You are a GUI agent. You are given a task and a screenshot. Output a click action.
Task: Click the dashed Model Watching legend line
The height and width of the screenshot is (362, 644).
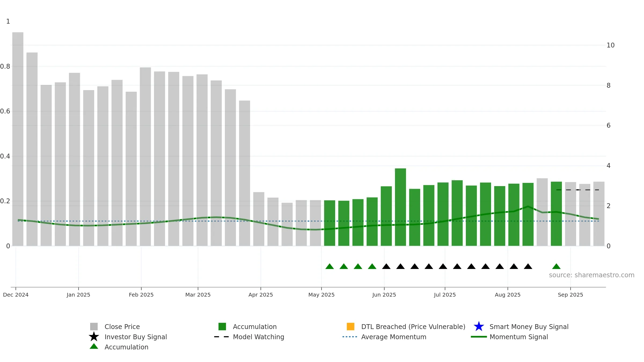(222, 337)
